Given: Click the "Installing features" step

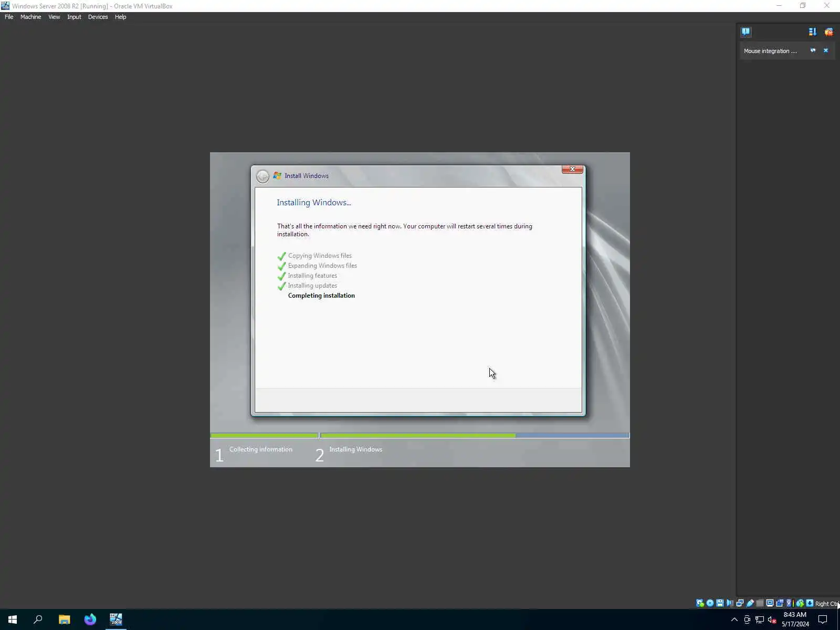Looking at the screenshot, I should point(312,276).
